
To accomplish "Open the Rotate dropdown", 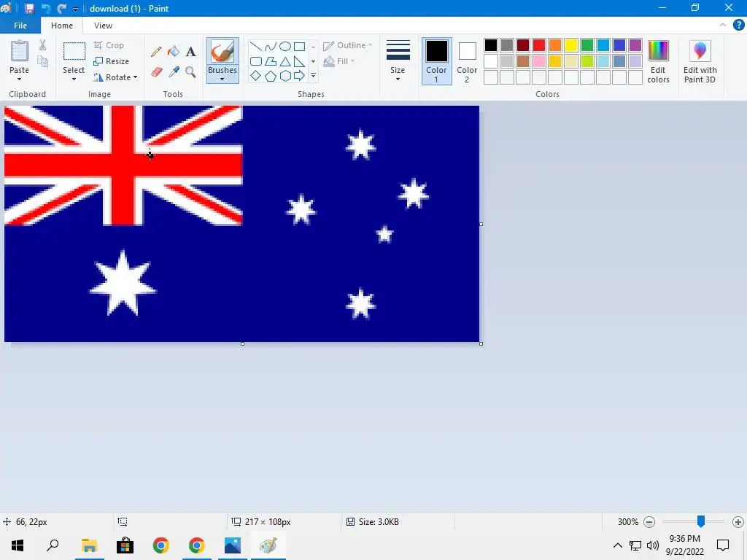I will pos(115,77).
